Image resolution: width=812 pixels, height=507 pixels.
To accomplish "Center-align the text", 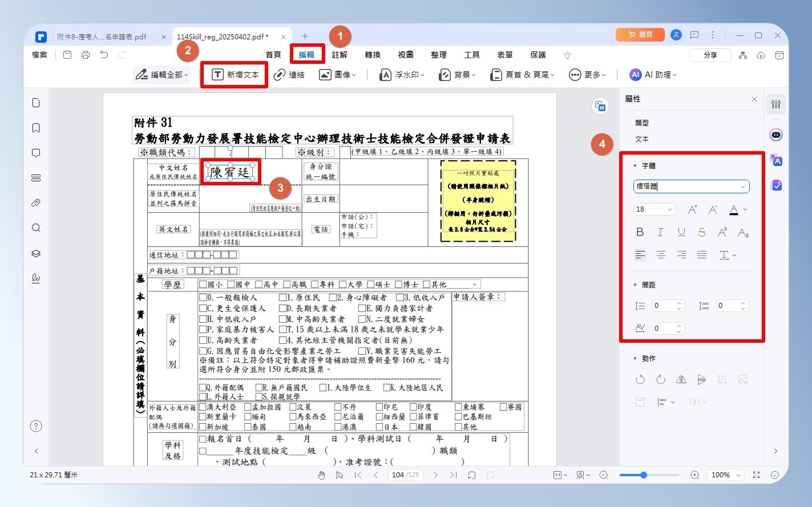I will tap(661, 255).
